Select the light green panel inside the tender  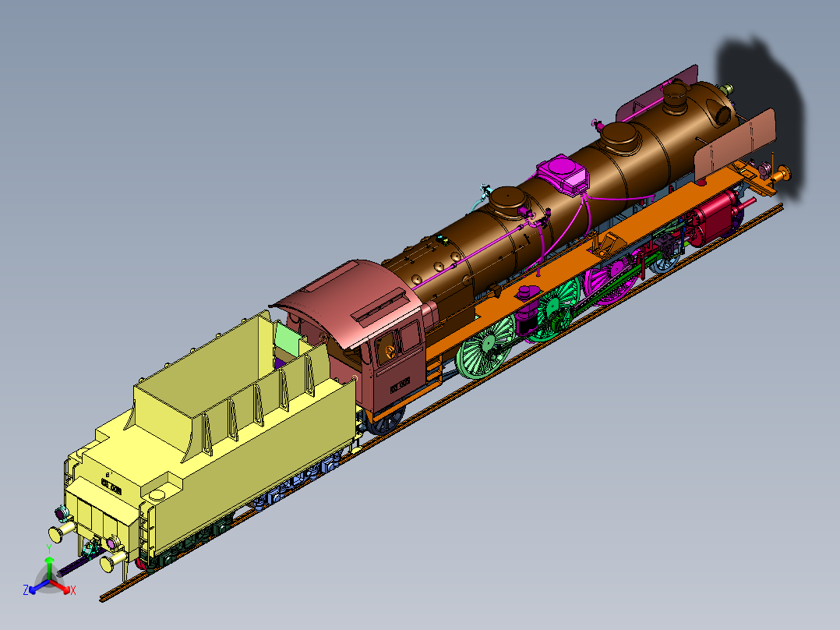tap(289, 339)
